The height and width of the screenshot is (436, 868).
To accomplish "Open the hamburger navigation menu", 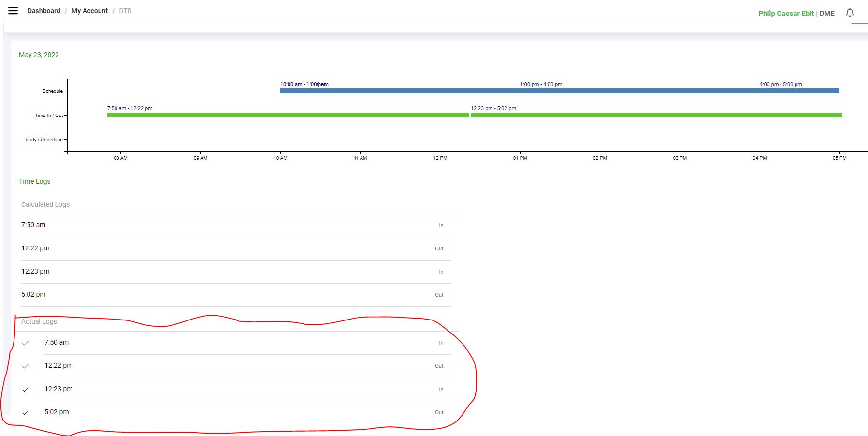I will (x=13, y=11).
